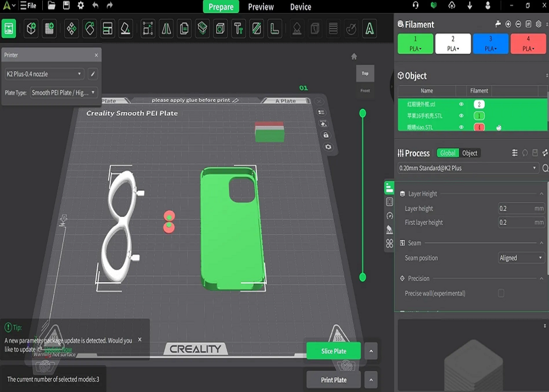Image resolution: width=549 pixels, height=392 pixels.
Task: Hide the 苹果16手机壳.STL model
Action: tap(461, 115)
